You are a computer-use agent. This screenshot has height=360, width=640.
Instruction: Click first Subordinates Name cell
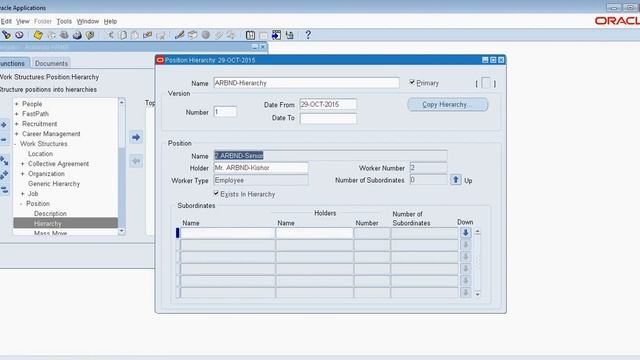tap(228, 233)
